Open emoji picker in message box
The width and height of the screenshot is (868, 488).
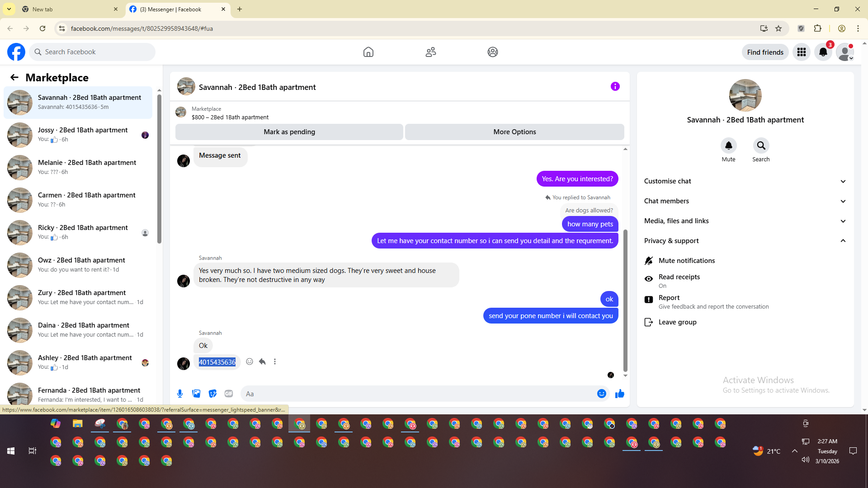pos(601,394)
